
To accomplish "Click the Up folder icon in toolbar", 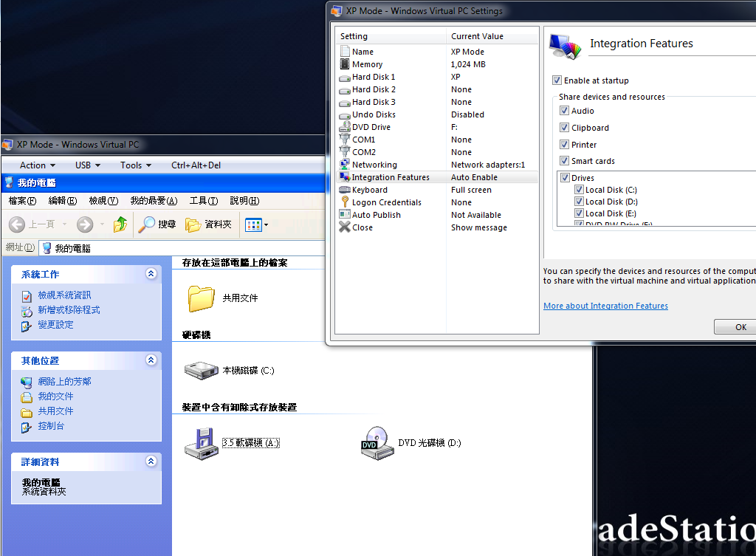I will pos(120,224).
